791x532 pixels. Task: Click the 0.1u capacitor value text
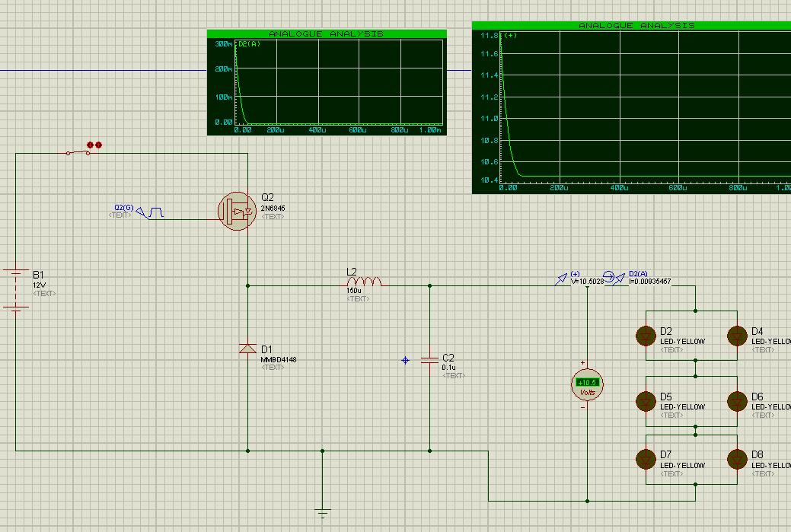tap(448, 368)
